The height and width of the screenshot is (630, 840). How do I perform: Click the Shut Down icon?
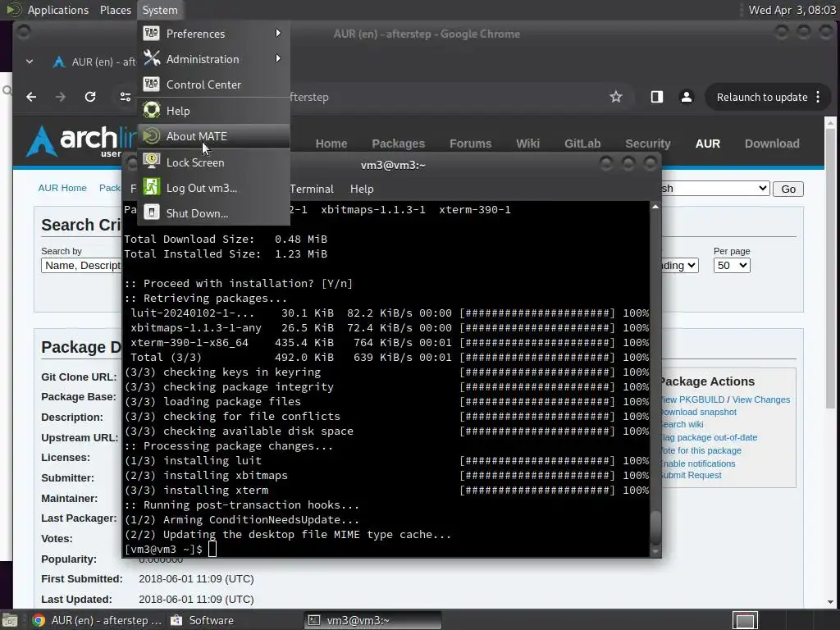(152, 212)
